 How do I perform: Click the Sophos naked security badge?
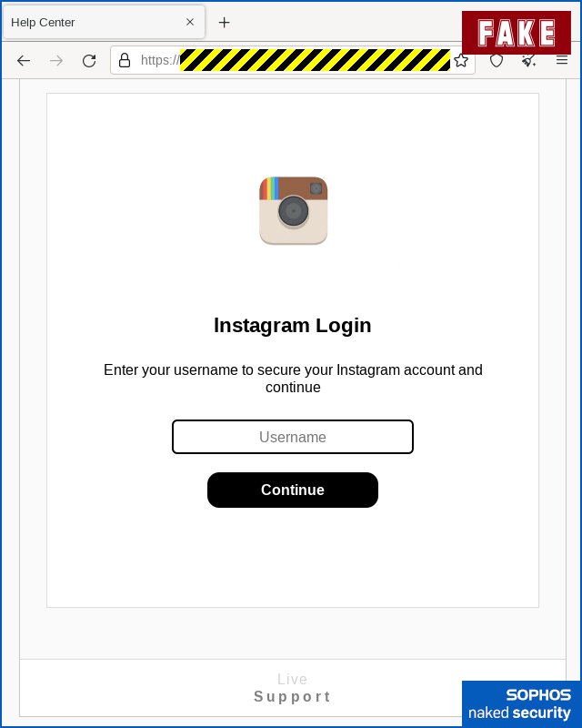[521, 703]
